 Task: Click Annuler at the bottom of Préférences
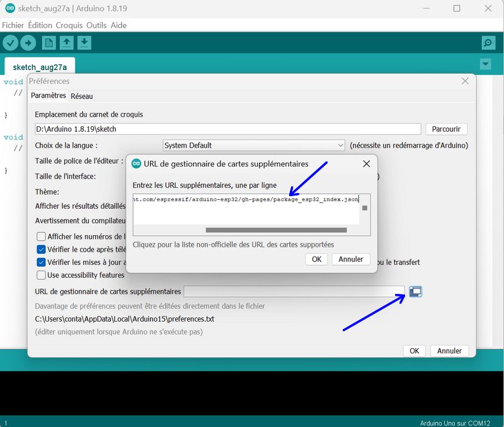tap(449, 351)
